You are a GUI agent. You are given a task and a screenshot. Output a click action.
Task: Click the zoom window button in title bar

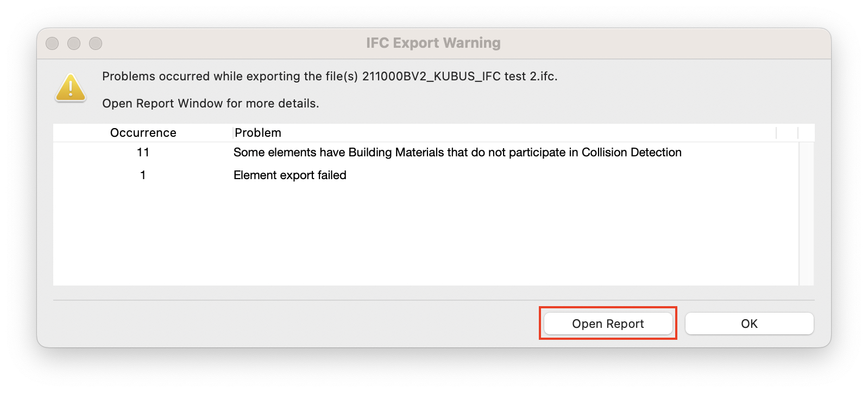pyautogui.click(x=96, y=43)
